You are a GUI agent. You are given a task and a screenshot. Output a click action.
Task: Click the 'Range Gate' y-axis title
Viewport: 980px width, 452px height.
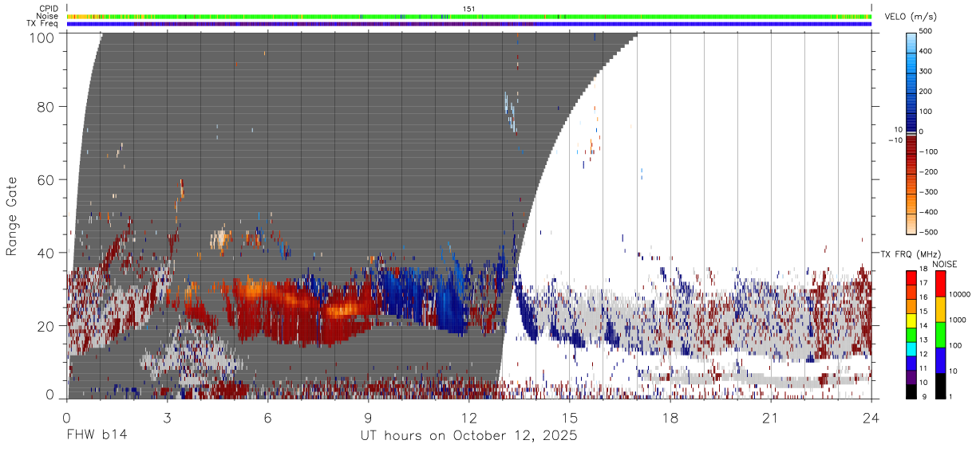coord(12,216)
